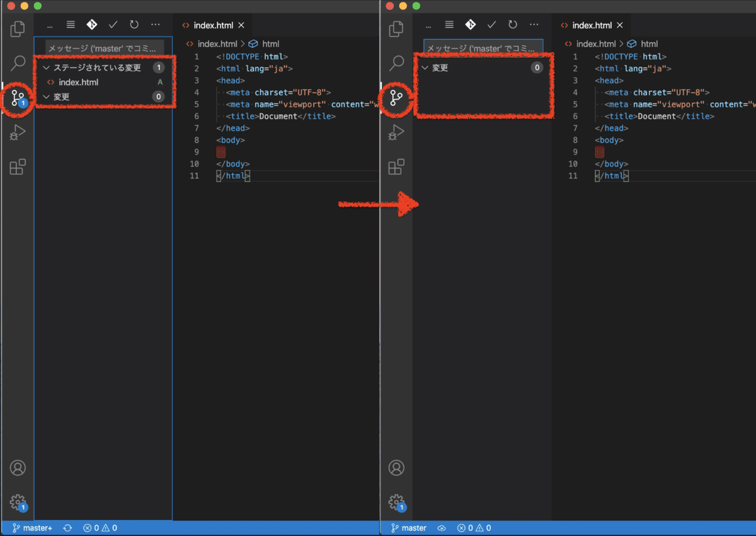Commit with the checkmark icon in right window
The image size is (756, 536).
point(491,25)
